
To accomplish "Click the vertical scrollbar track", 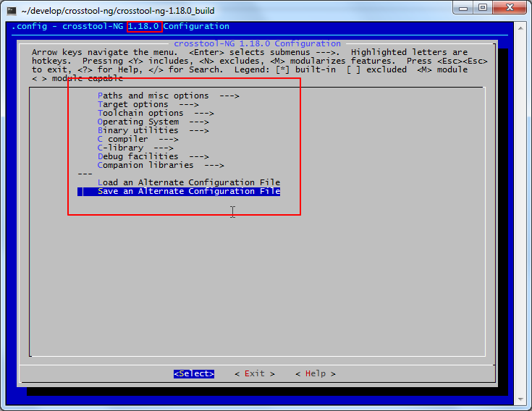I will tap(520, 213).
